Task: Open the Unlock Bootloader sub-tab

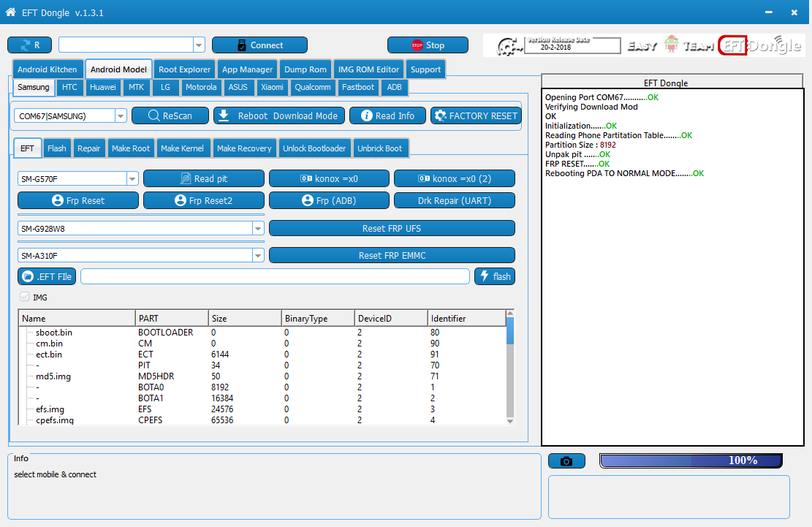Action: 314,148
